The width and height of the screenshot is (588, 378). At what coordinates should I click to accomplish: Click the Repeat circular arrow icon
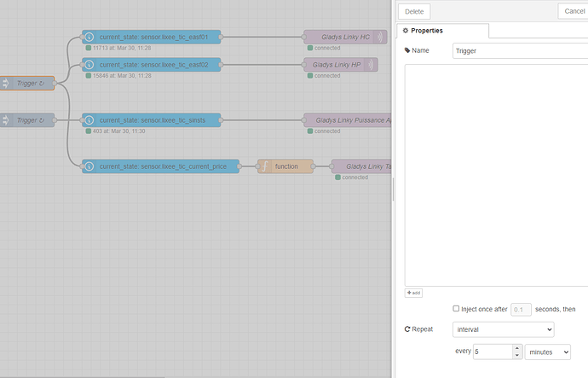coord(407,329)
